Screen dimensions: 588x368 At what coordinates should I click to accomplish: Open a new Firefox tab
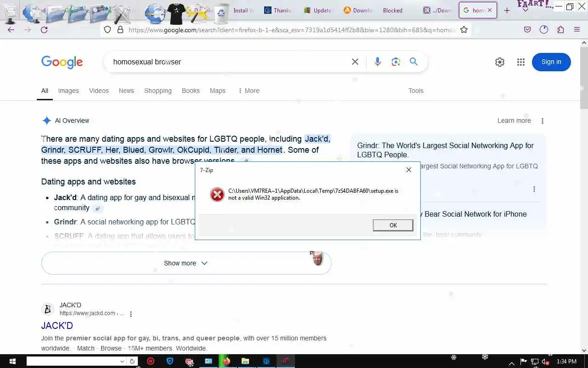[x=507, y=11]
